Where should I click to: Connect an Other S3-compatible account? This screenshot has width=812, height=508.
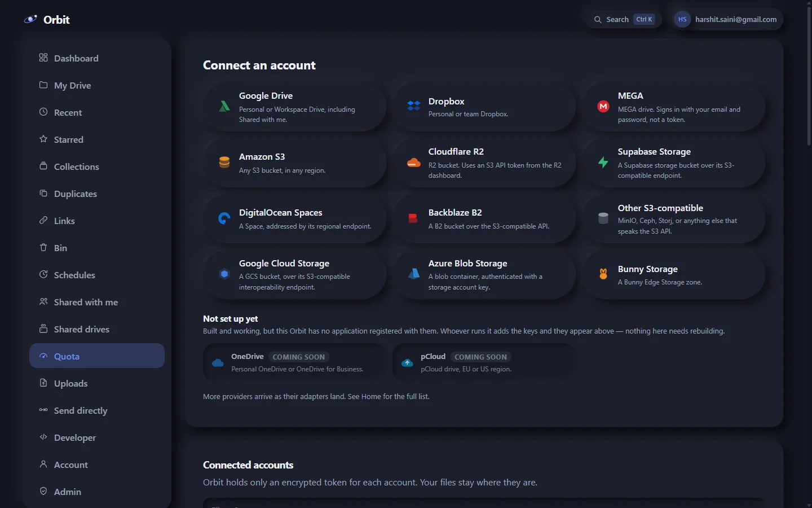click(674, 219)
